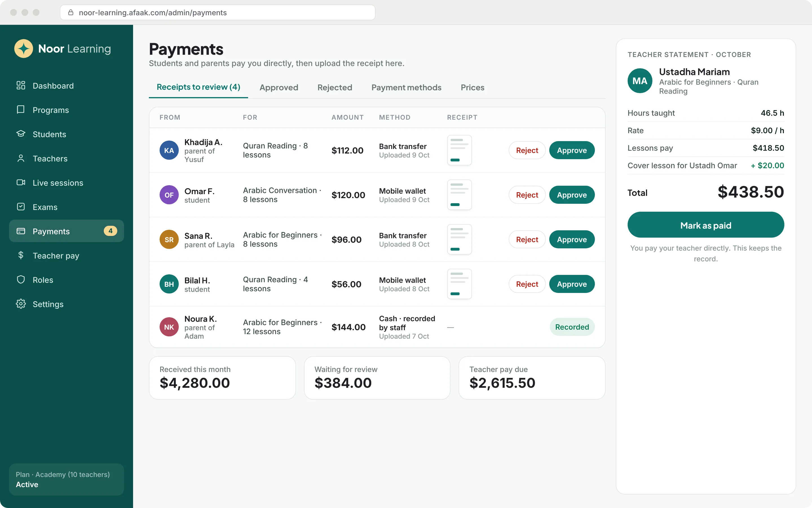The height and width of the screenshot is (508, 812).
Task: Click Cover lesson for Ustadh Omar line
Action: pos(706,165)
